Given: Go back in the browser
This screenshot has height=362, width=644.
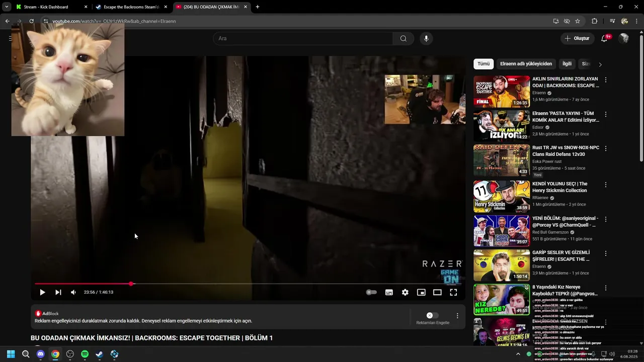Looking at the screenshot, I should point(7,21).
